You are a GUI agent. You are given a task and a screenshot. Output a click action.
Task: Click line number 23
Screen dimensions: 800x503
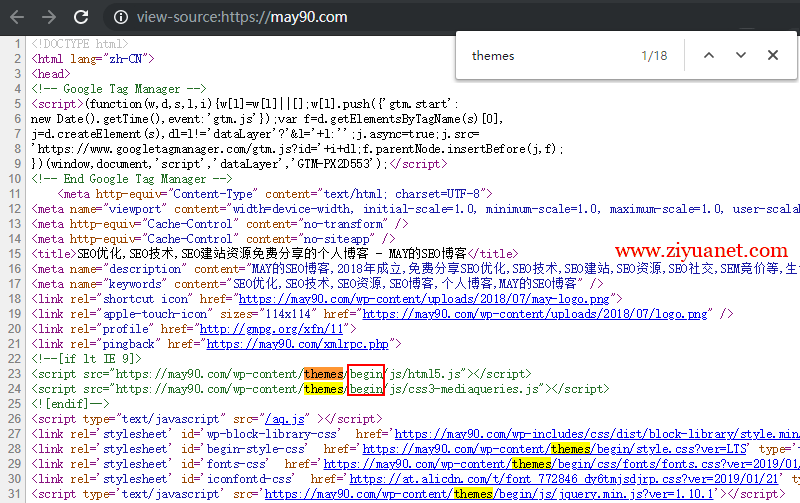[15, 374]
